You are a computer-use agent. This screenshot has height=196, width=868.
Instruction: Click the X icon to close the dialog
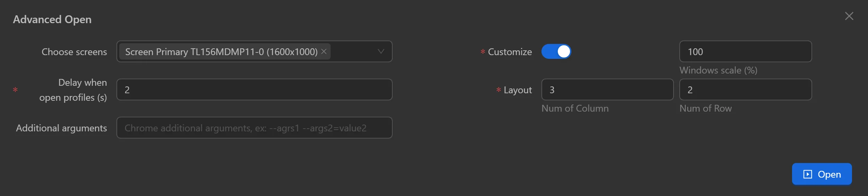(849, 16)
